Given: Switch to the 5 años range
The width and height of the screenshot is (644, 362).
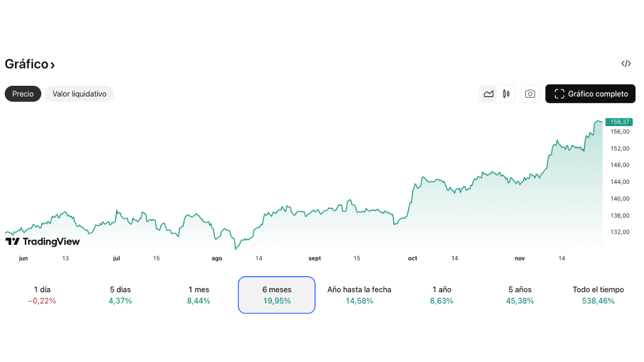Looking at the screenshot, I should point(520,295).
